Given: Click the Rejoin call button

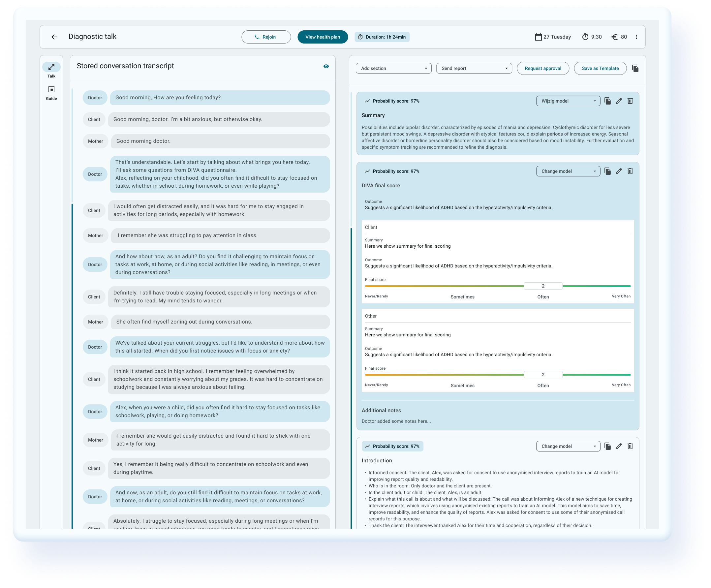Looking at the screenshot, I should click(x=266, y=37).
